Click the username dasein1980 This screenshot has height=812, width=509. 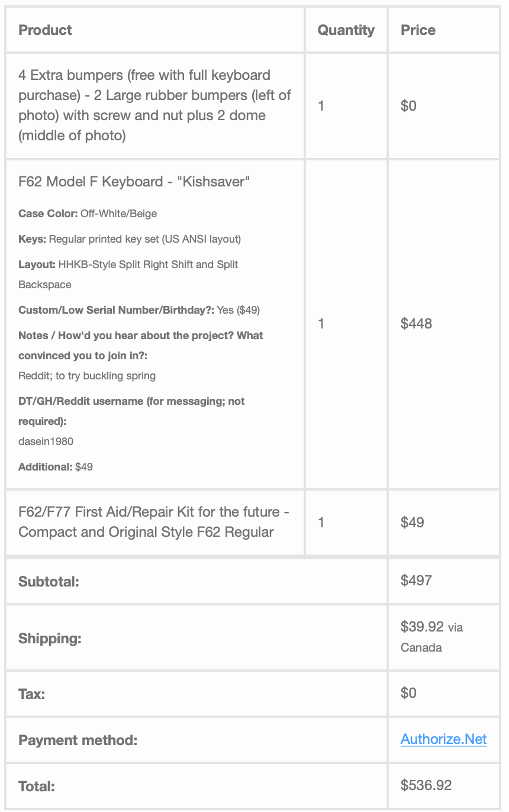tap(46, 442)
